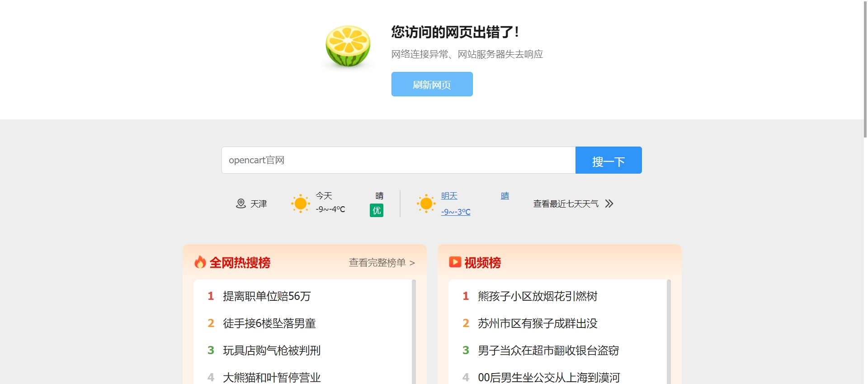Click the 全网热搜榜 heading
The height and width of the screenshot is (384, 868).
(x=240, y=263)
